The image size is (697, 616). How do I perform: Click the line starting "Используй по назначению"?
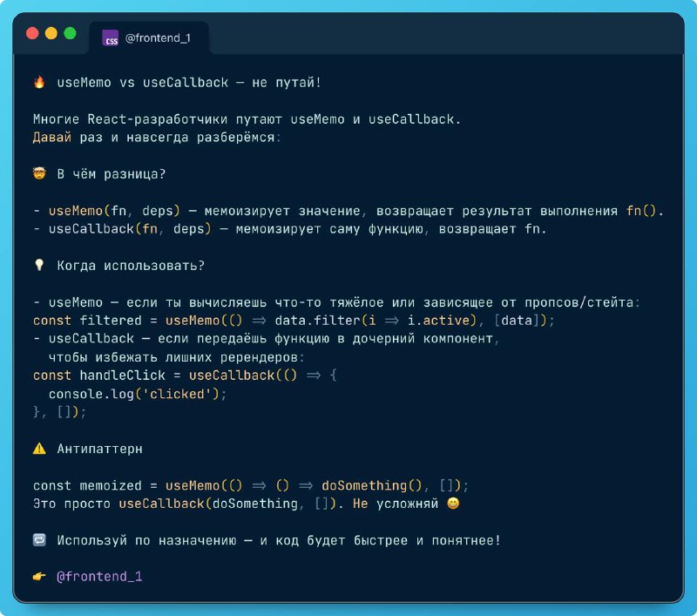pos(279,540)
